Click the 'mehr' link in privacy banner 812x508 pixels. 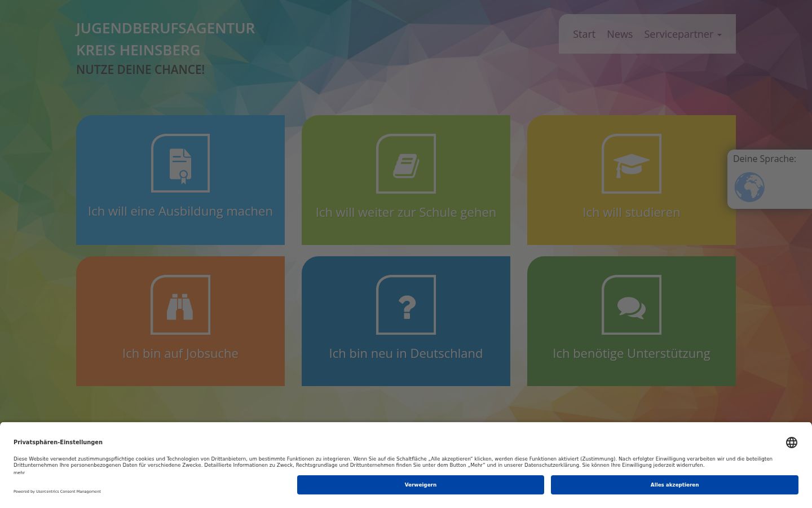19,472
